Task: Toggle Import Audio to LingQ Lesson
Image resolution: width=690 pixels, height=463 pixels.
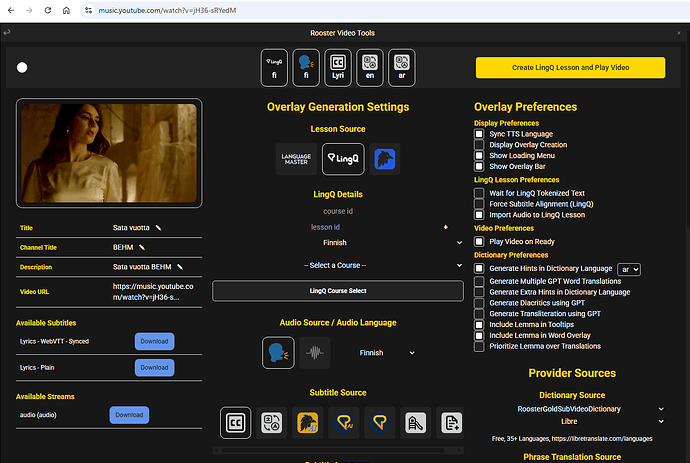Action: pos(479,215)
